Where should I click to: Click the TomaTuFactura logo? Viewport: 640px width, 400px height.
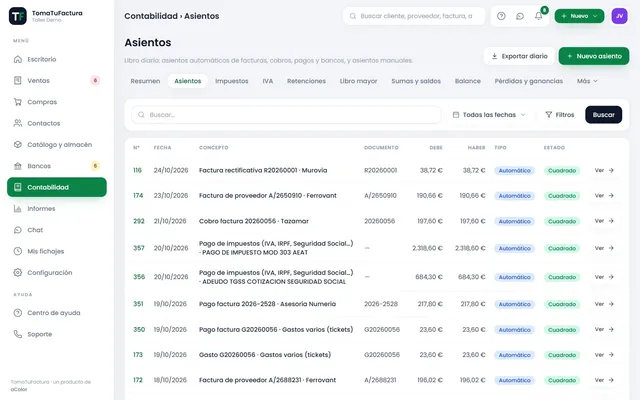pos(18,16)
